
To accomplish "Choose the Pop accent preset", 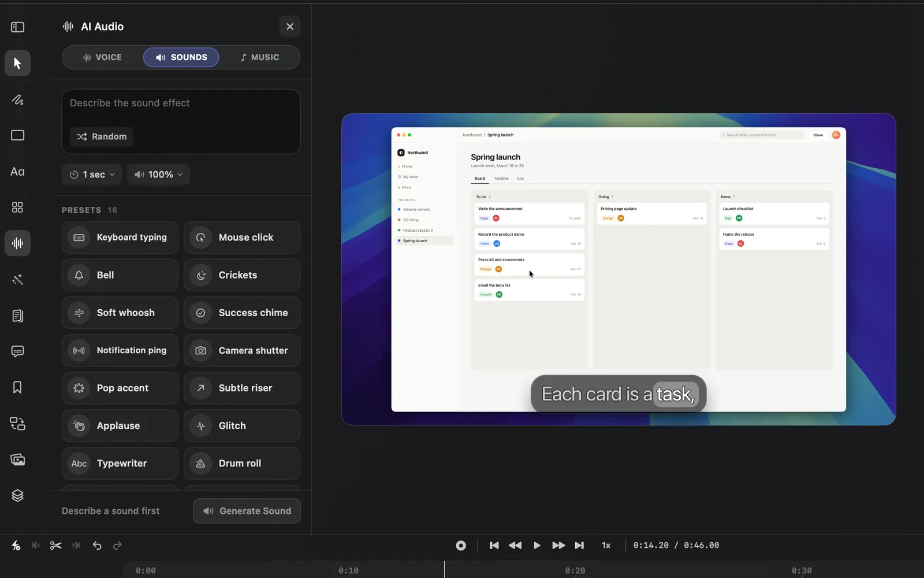I will [x=120, y=388].
